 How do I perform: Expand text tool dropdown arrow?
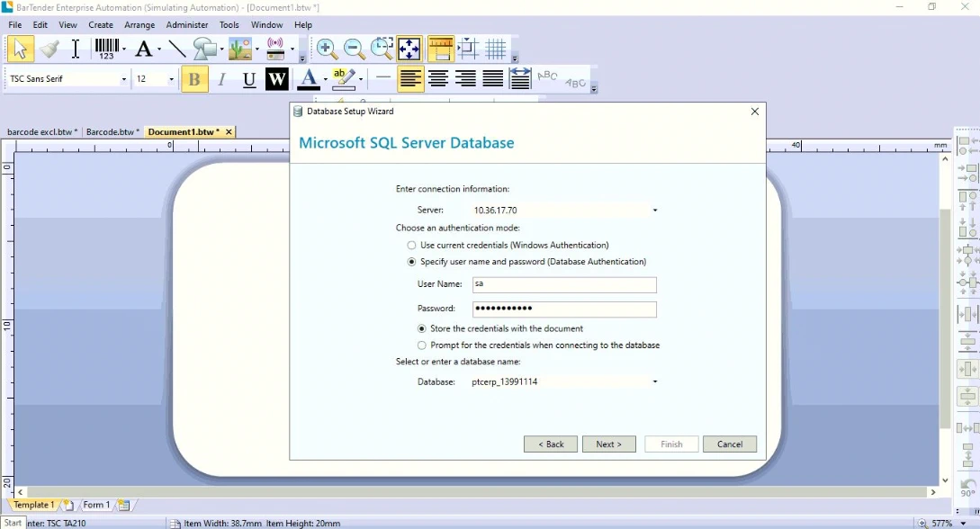pyautogui.click(x=158, y=49)
